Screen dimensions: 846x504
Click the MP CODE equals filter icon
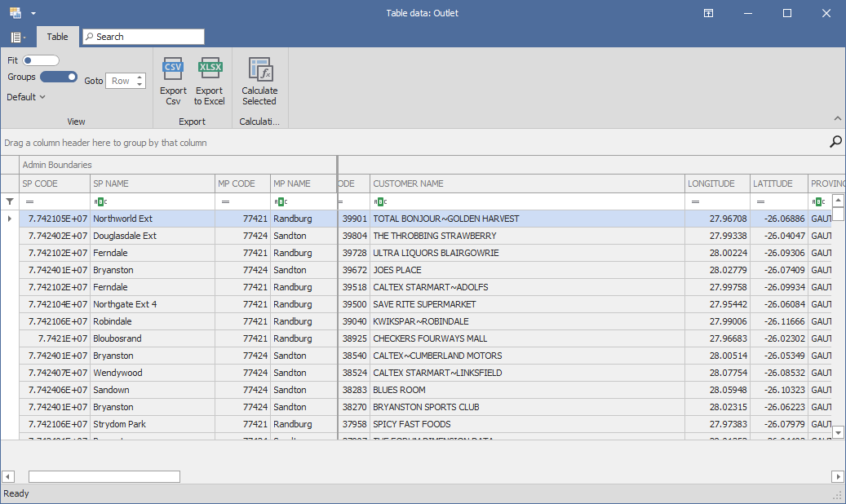click(225, 201)
